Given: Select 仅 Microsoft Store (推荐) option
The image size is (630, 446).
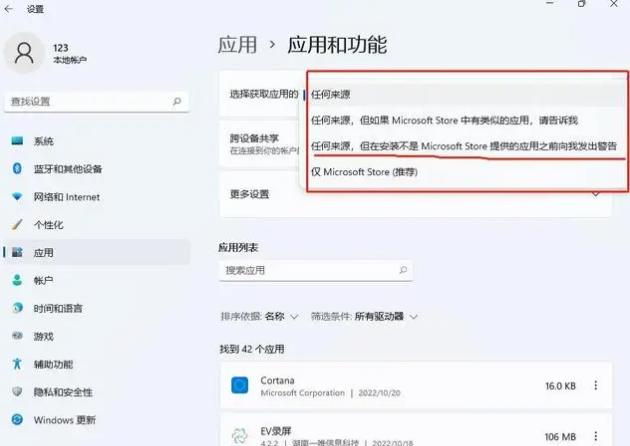Looking at the screenshot, I should (x=466, y=172).
